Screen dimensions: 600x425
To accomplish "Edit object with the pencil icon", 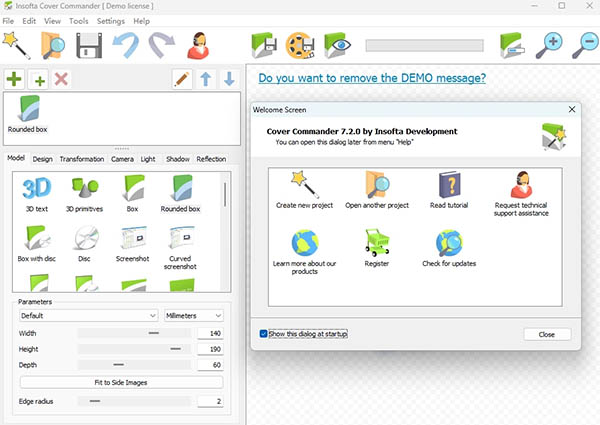I will pos(182,79).
